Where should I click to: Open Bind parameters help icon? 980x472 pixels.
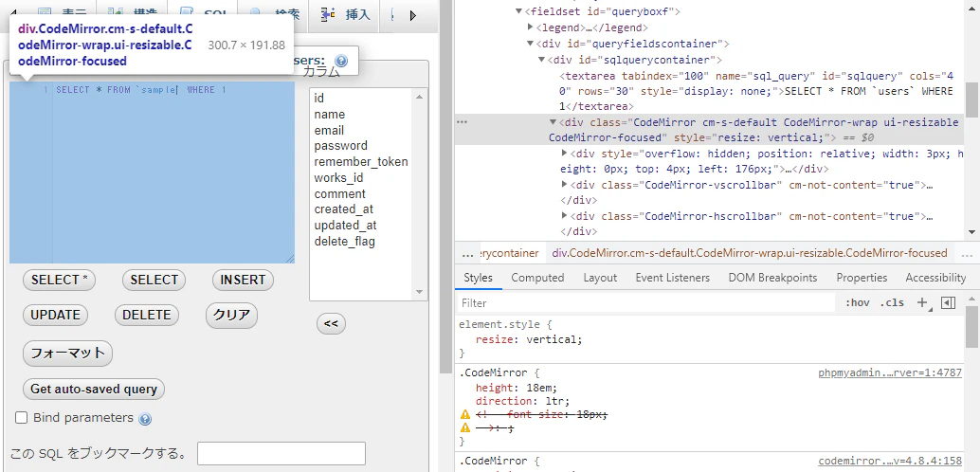tap(145, 419)
